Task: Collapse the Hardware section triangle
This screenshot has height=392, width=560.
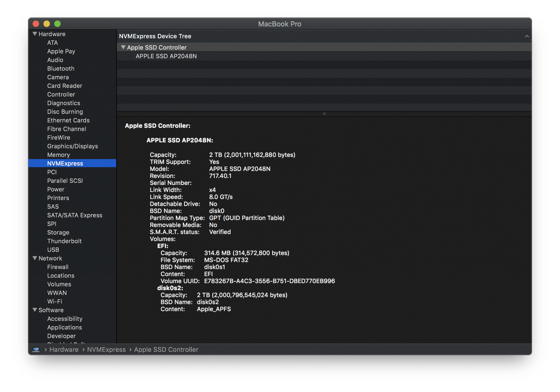Action: (35, 34)
